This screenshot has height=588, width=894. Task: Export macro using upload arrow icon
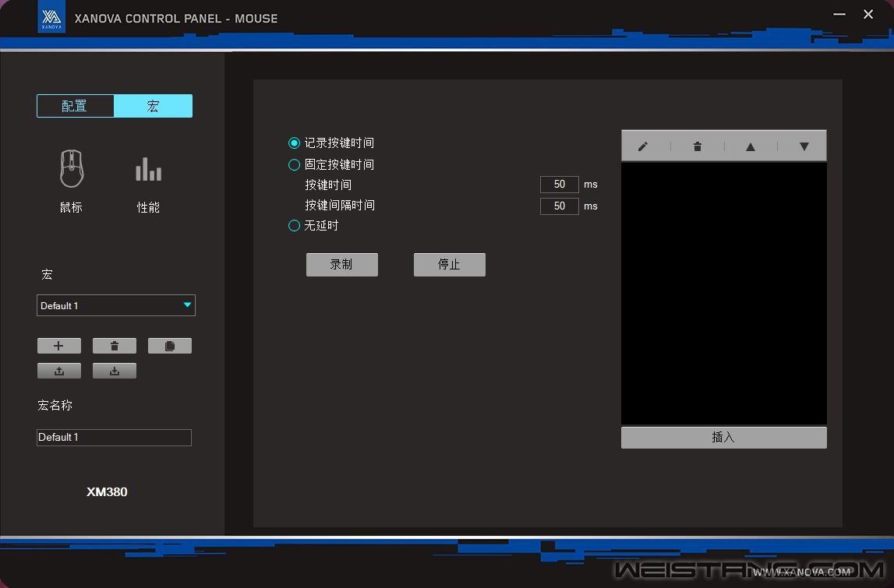click(58, 371)
